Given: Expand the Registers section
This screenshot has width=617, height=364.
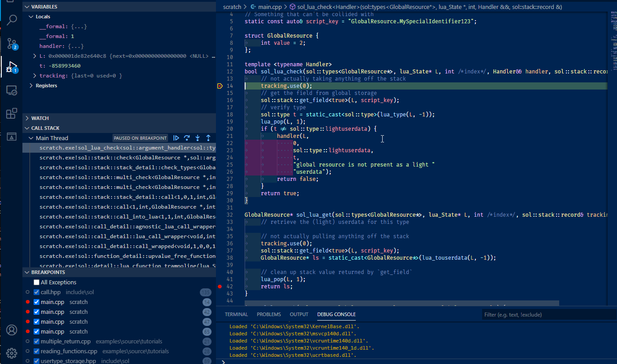Looking at the screenshot, I should point(32,85).
